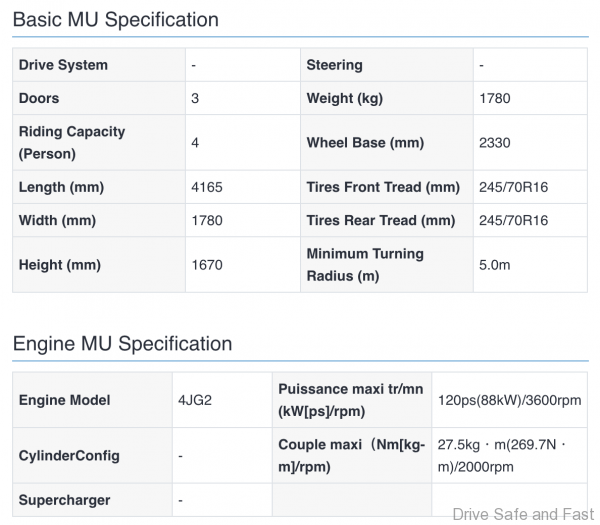This screenshot has height=525, width=600.
Task: Select the 120ps(88kW)/3600rpm power value
Action: click(x=508, y=400)
